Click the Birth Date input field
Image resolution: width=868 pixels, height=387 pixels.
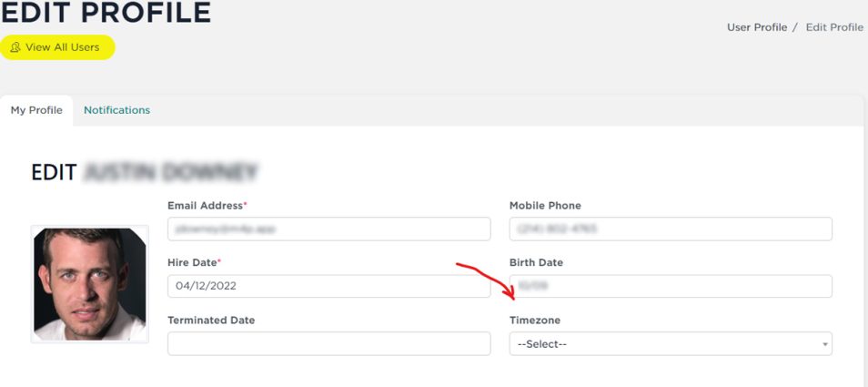pos(671,286)
